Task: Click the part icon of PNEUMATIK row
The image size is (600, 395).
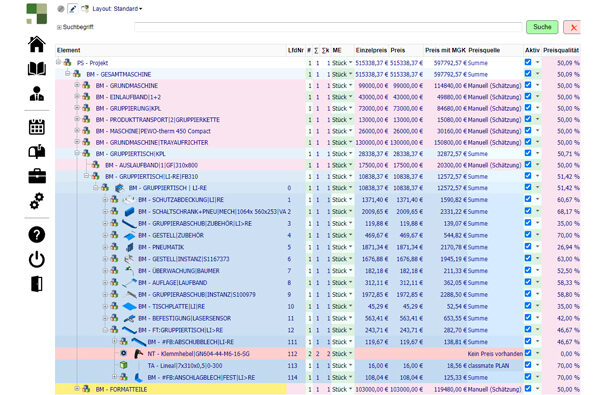Action: tap(130, 247)
